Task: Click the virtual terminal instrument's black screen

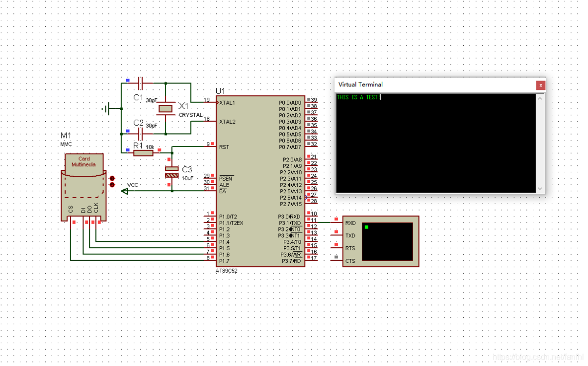Action: (387, 241)
